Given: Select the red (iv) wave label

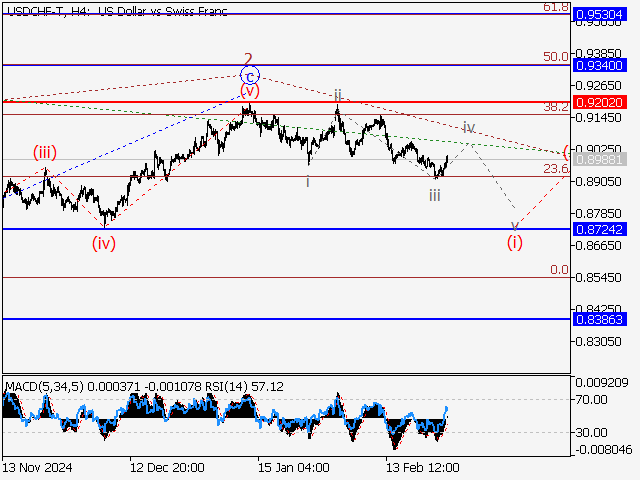Looking at the screenshot, I should click(x=105, y=242).
